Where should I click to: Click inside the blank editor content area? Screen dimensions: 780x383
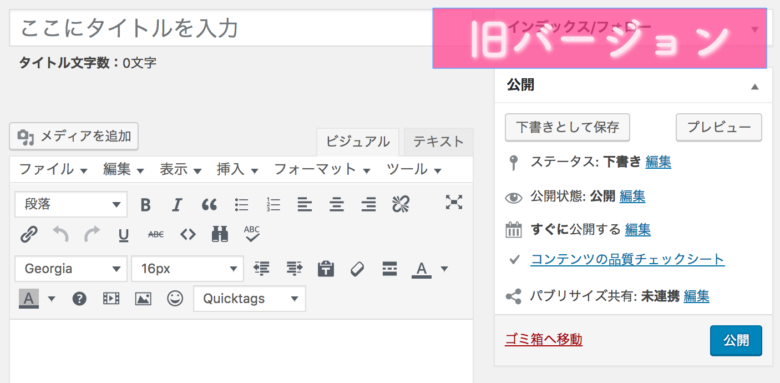(x=241, y=351)
